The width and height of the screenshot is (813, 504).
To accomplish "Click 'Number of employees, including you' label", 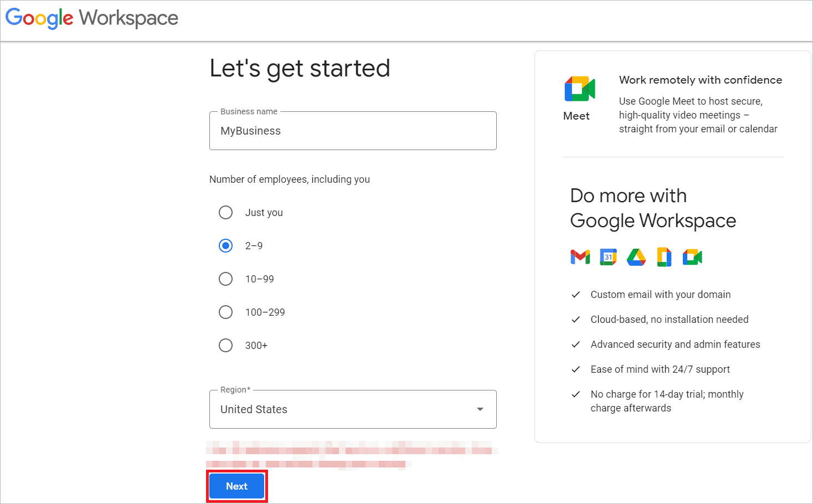I will tap(290, 179).
